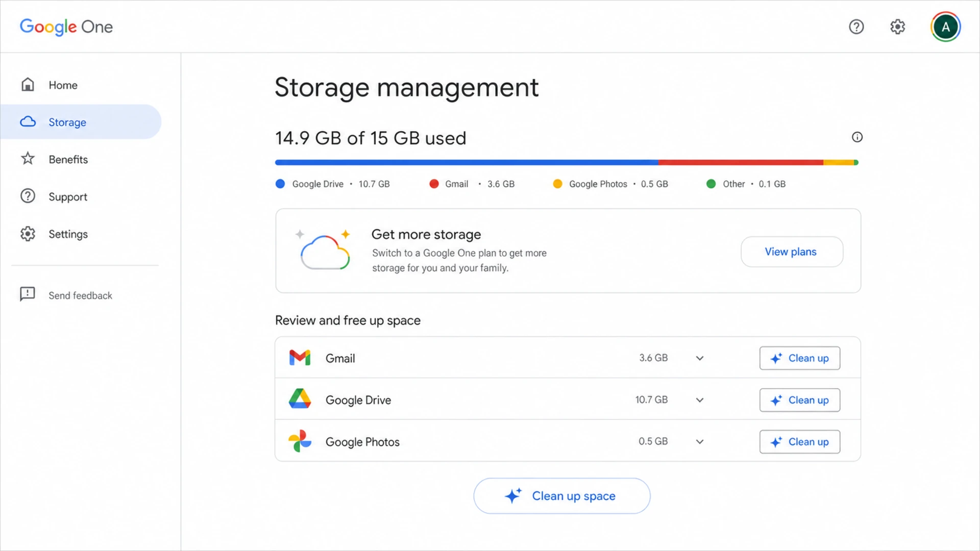Click the "Google Drive • 10.7 GB" legend label
Image resolution: width=980 pixels, height=551 pixels.
[341, 184]
